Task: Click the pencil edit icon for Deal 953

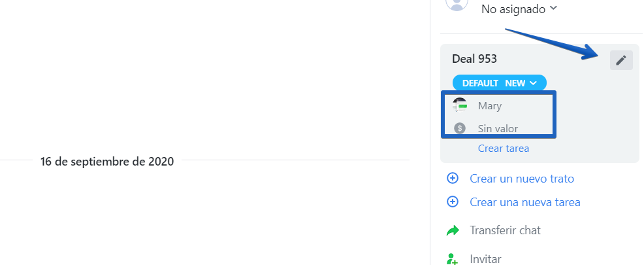Action: [x=621, y=60]
